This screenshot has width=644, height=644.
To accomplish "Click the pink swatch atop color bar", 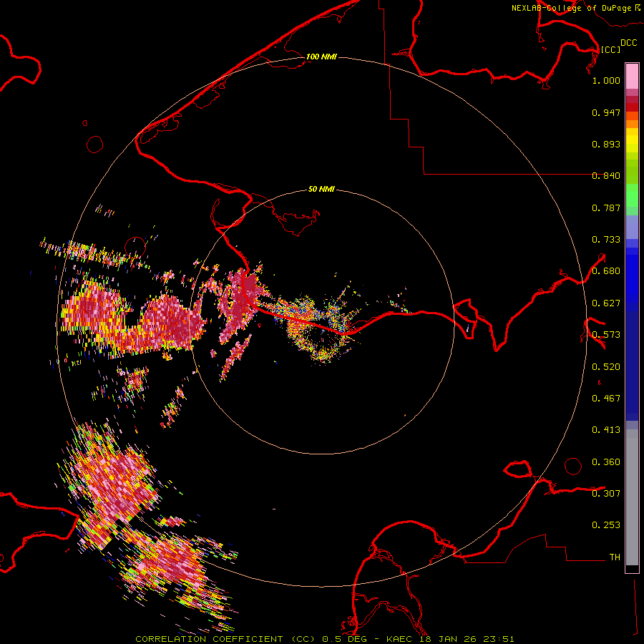I will tap(632, 77).
